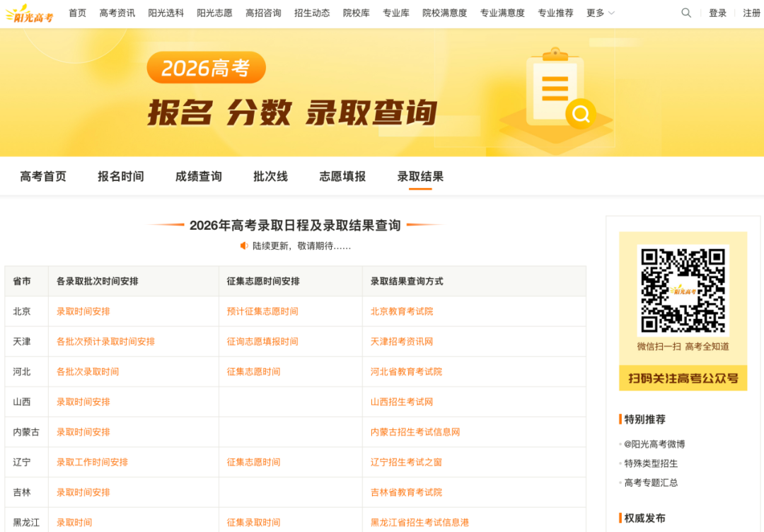The width and height of the screenshot is (764, 532).
Task: Open the search magnifier icon
Action: 686,13
